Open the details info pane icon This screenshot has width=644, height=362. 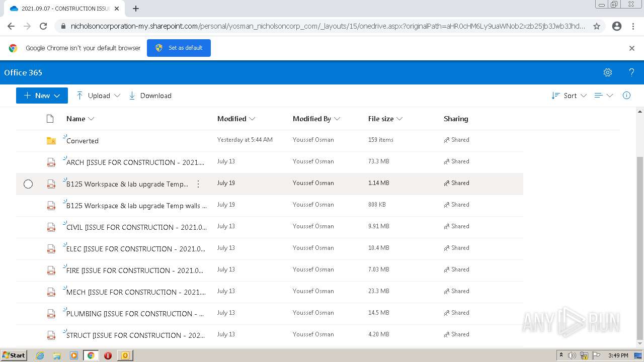(626, 96)
